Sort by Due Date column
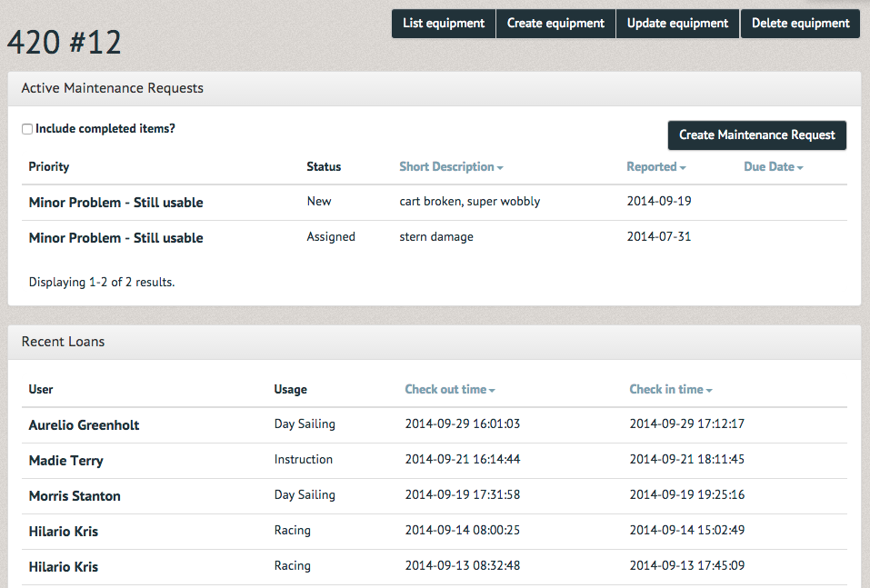 tap(774, 167)
